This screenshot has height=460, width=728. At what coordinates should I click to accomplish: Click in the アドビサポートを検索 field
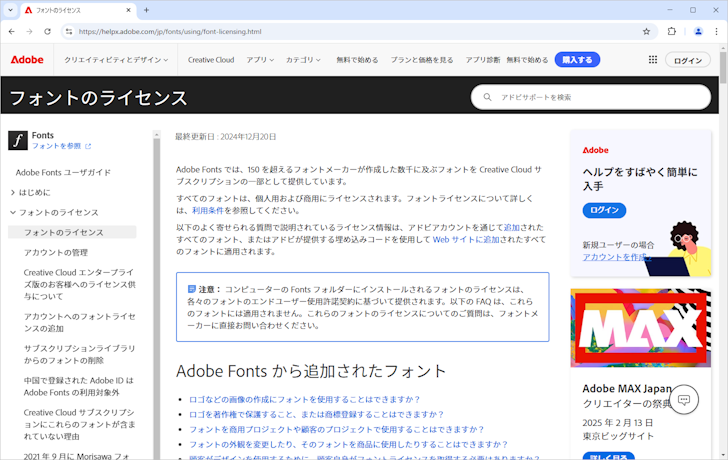click(x=591, y=97)
